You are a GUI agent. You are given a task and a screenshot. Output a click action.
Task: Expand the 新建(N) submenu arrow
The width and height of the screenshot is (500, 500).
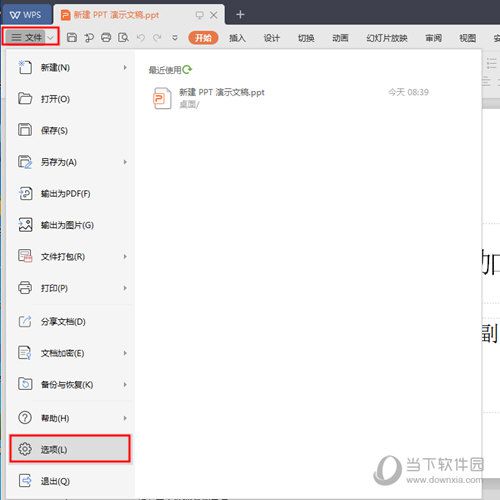tap(125, 67)
